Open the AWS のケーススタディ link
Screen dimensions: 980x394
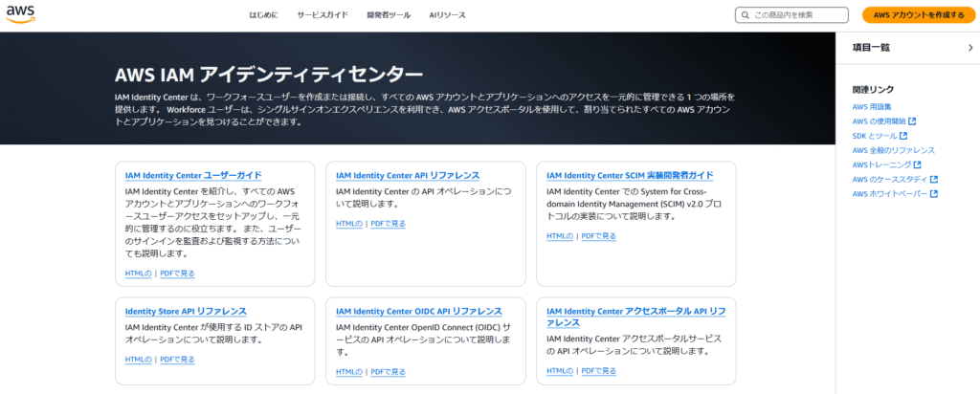click(890, 180)
